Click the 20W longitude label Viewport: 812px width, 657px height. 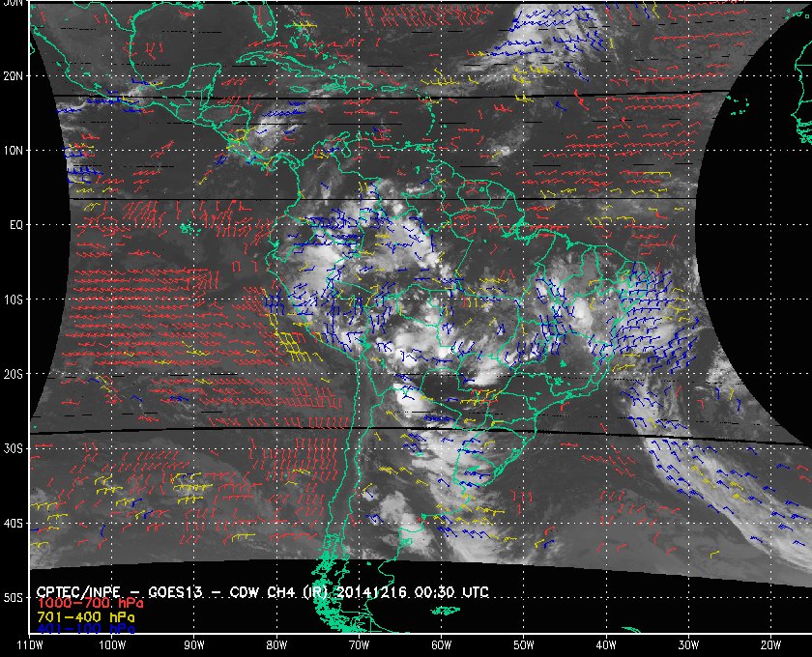coord(770,644)
